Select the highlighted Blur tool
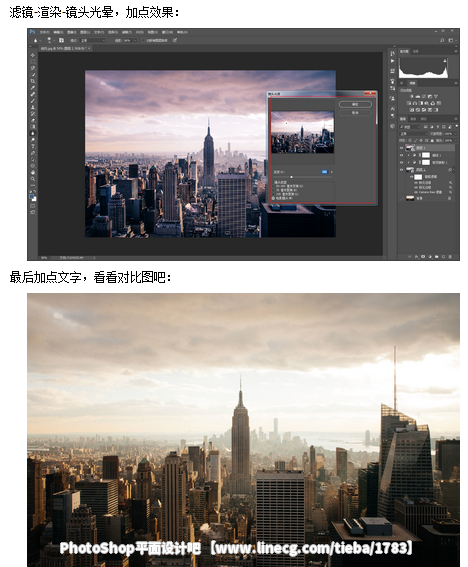The height and width of the screenshot is (567, 468). [33, 133]
